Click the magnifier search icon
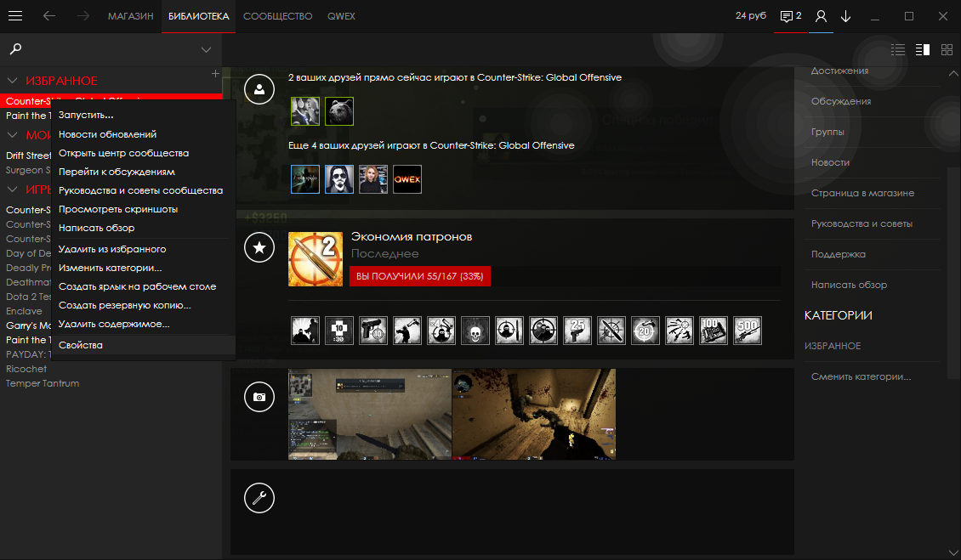 (16, 48)
